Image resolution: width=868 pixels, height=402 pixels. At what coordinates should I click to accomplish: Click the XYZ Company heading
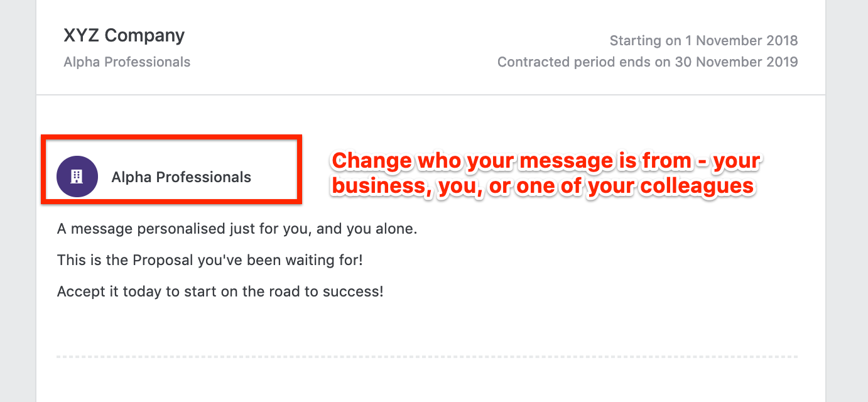[124, 36]
